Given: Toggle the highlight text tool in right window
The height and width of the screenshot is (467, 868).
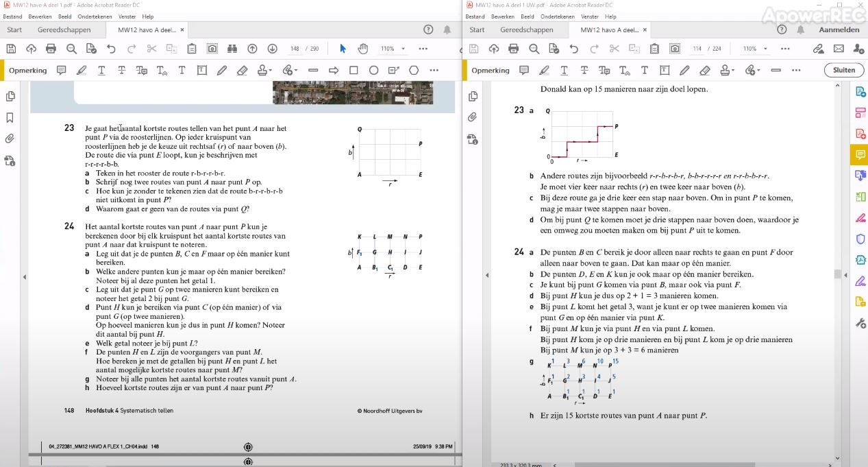Looking at the screenshot, I should tap(545, 70).
